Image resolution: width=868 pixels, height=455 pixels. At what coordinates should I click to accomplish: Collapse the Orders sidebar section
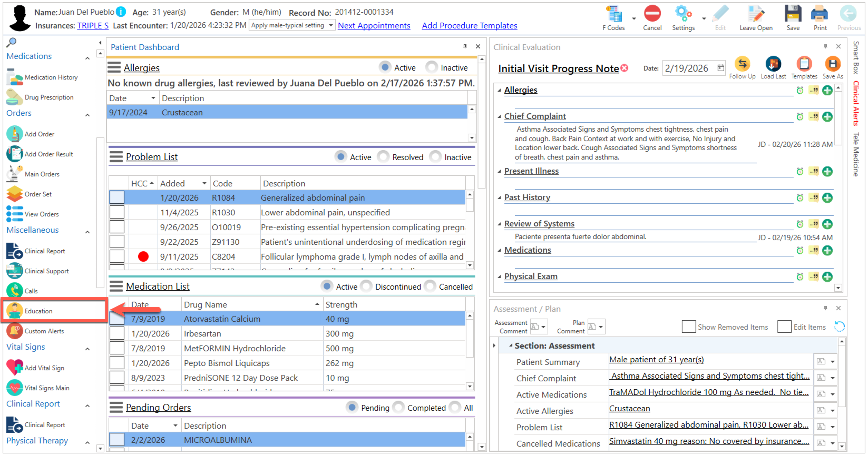[87, 115]
